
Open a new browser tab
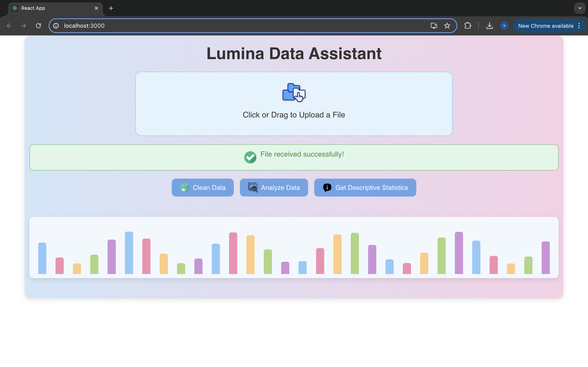111,8
